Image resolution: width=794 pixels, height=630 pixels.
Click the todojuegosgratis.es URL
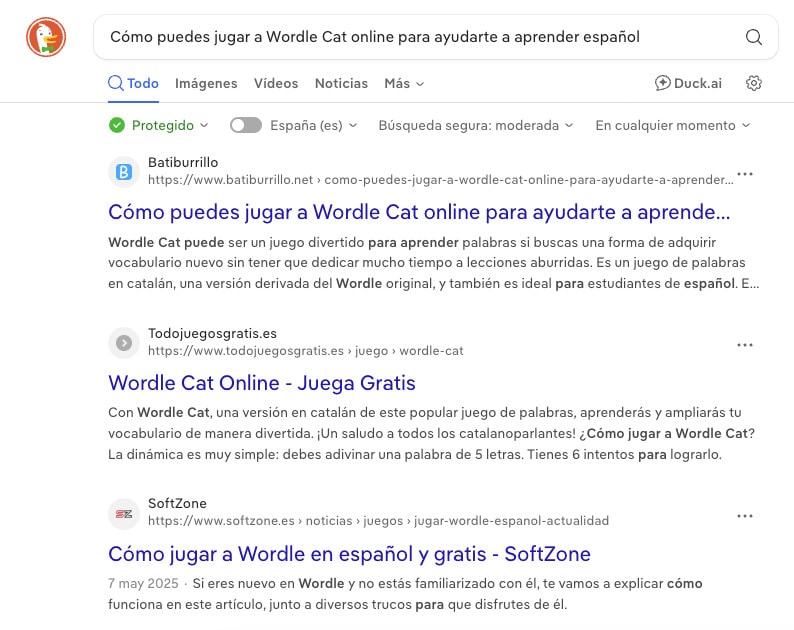point(305,350)
